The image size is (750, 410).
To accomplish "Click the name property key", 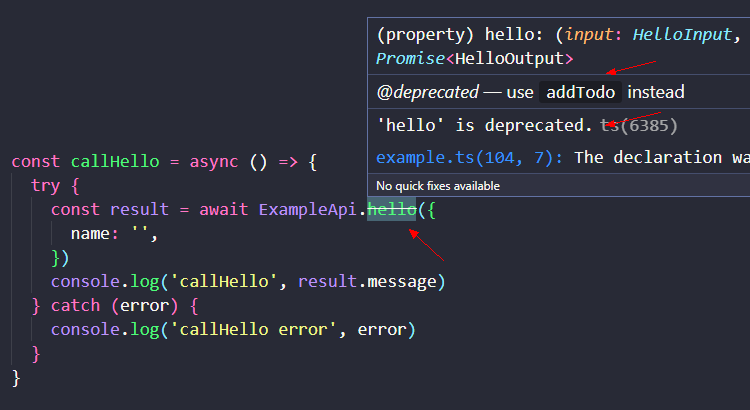I will pos(91,233).
